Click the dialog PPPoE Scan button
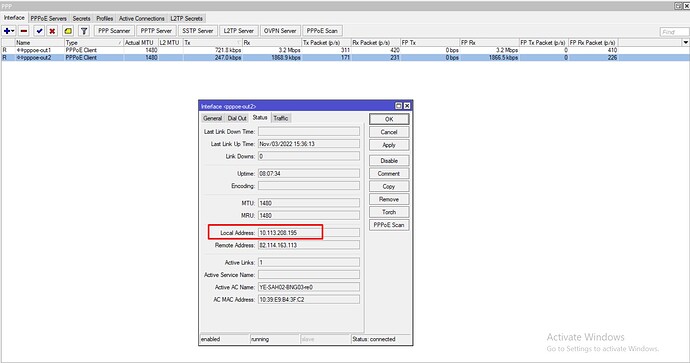 click(x=389, y=224)
